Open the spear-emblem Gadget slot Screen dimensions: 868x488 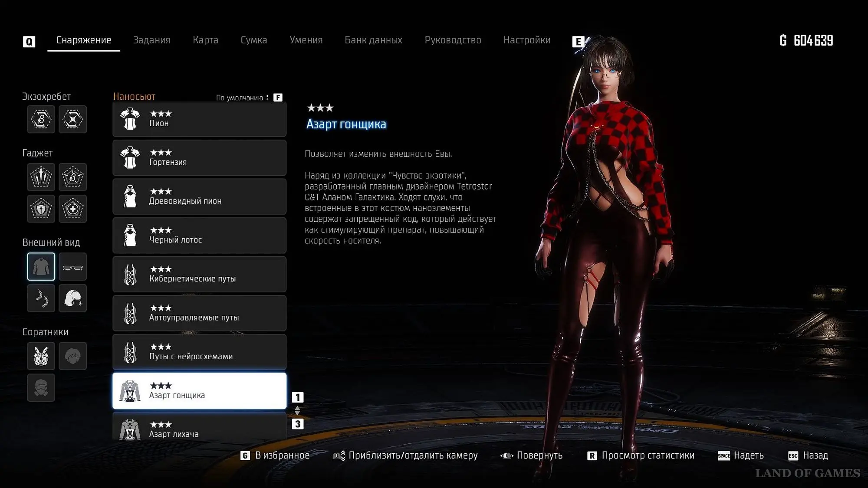coord(41,177)
